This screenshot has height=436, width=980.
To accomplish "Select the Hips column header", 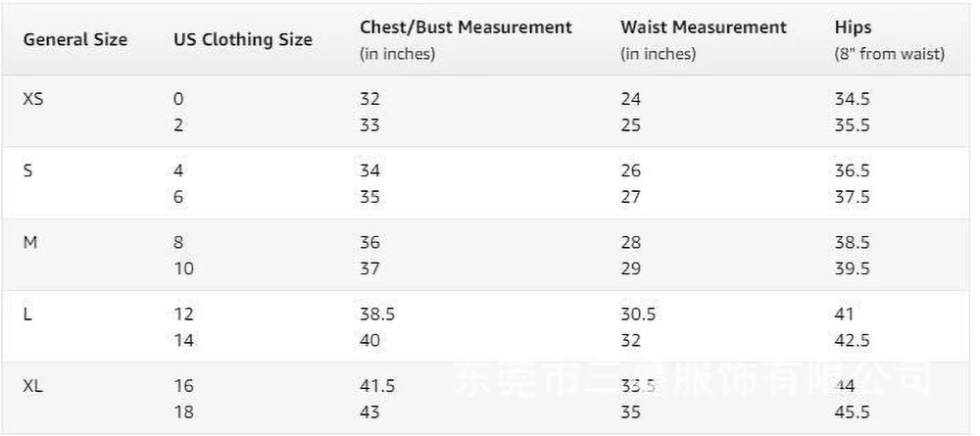I will 853,27.
